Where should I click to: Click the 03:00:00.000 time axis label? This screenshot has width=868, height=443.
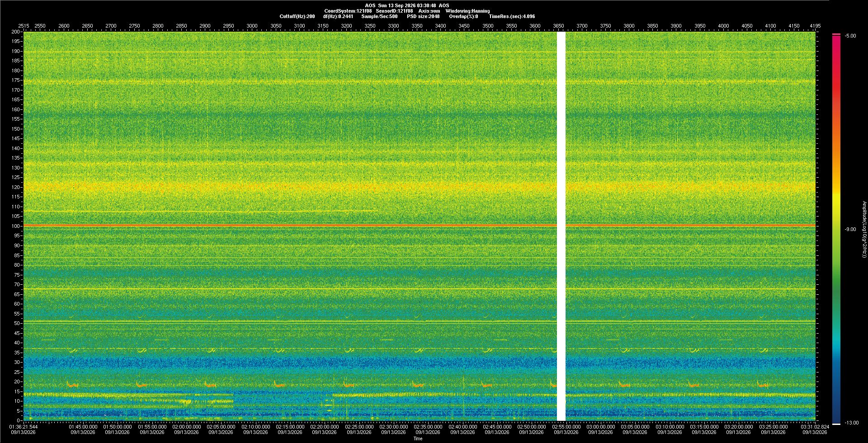coord(600,426)
